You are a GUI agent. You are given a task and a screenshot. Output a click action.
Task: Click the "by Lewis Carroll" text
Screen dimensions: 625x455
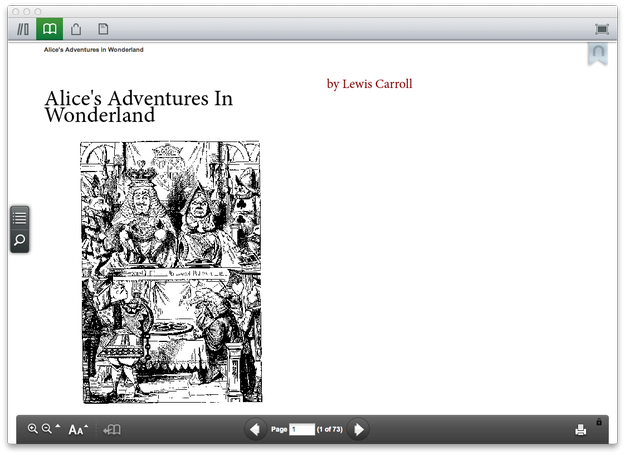369,84
